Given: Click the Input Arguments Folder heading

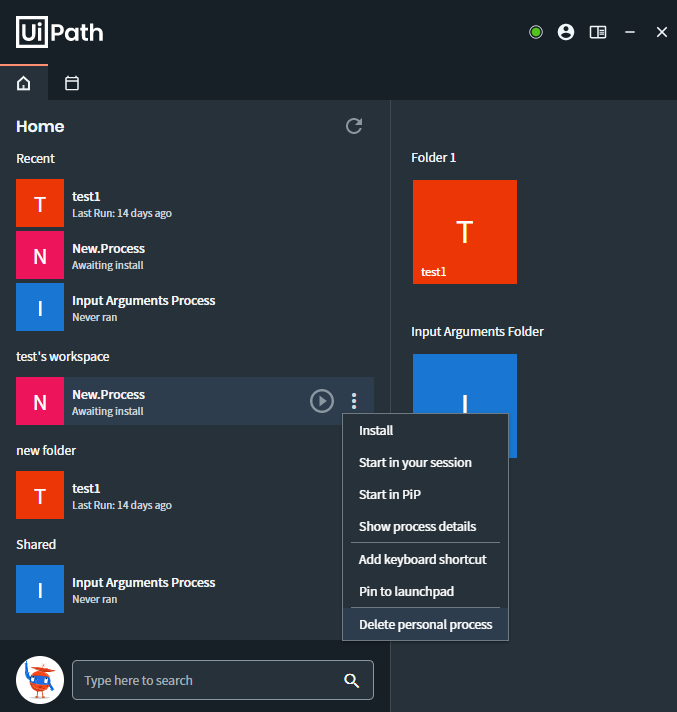Looking at the screenshot, I should [477, 331].
